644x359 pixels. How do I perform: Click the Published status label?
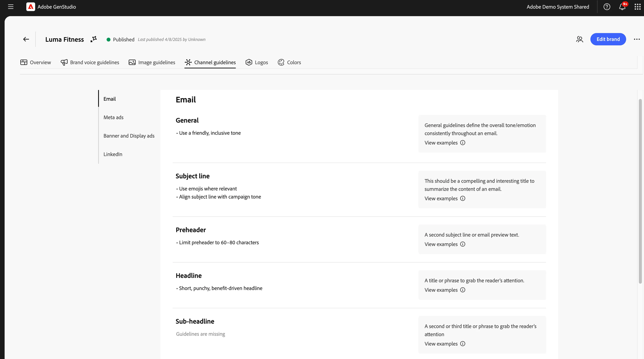point(123,40)
